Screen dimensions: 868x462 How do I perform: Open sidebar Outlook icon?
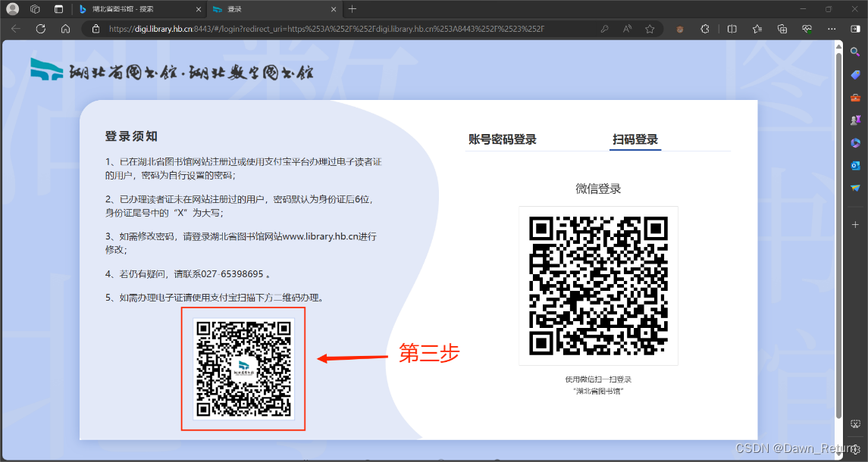coord(855,165)
